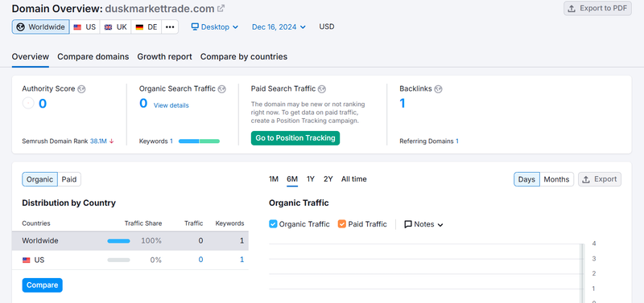Screen dimensions: 644x303
Task: Open the Dec 16, 2024 date dropdown
Action: 279,27
